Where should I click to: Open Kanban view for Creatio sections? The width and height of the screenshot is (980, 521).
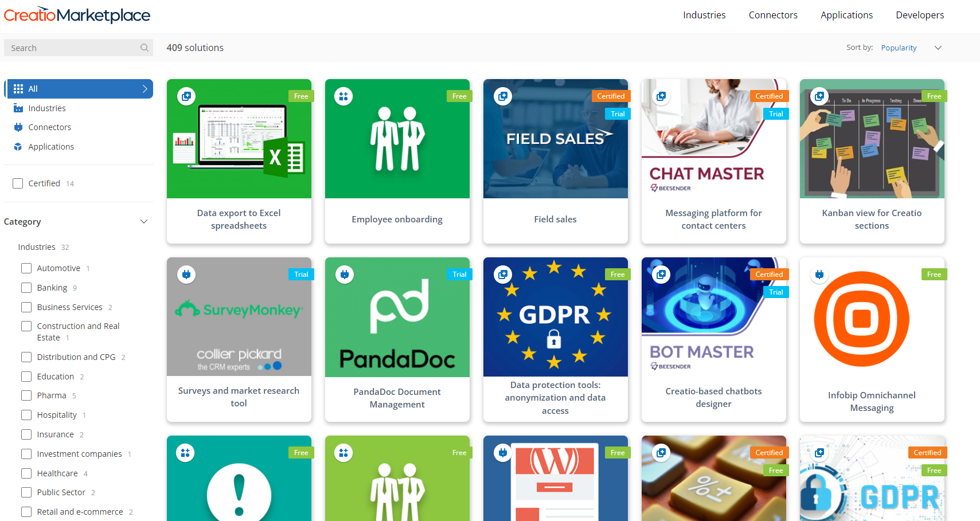pos(872,220)
